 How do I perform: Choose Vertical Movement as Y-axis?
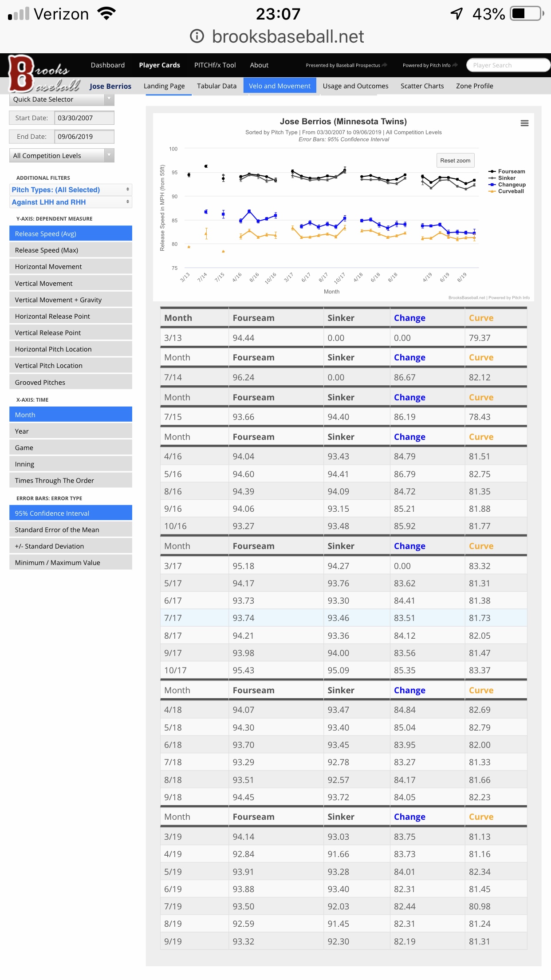click(x=71, y=283)
